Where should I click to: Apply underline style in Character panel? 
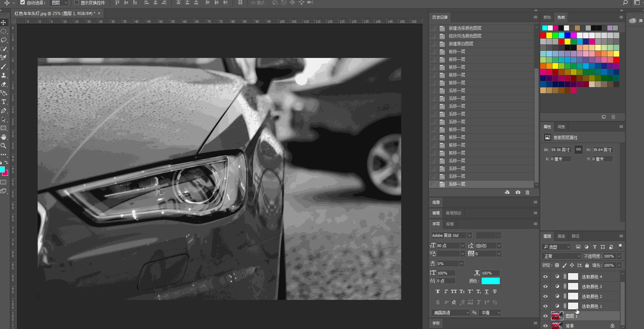pos(487,292)
